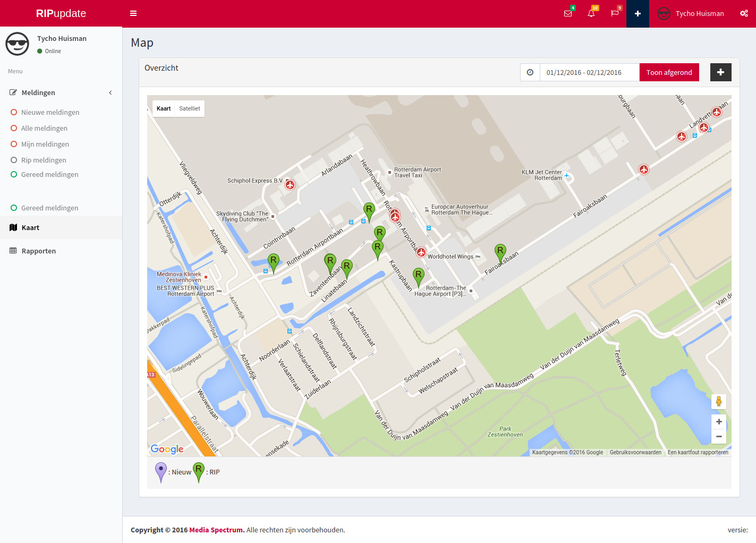Click the Park Zestienhoven label

pos(505,432)
